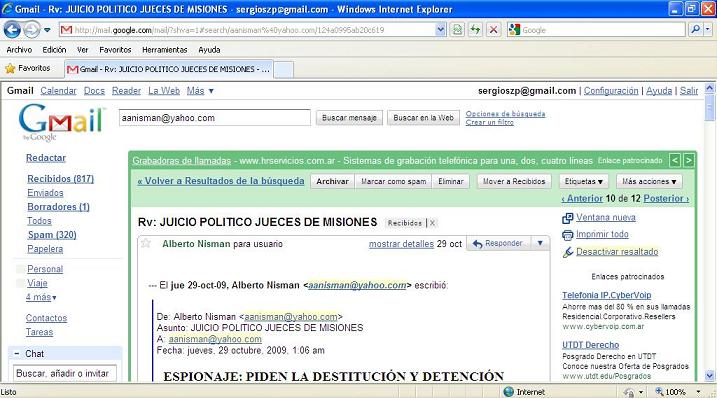Screen dimensions: 717x398
Task: Open the Etiquetas dropdown
Action: click(x=583, y=181)
